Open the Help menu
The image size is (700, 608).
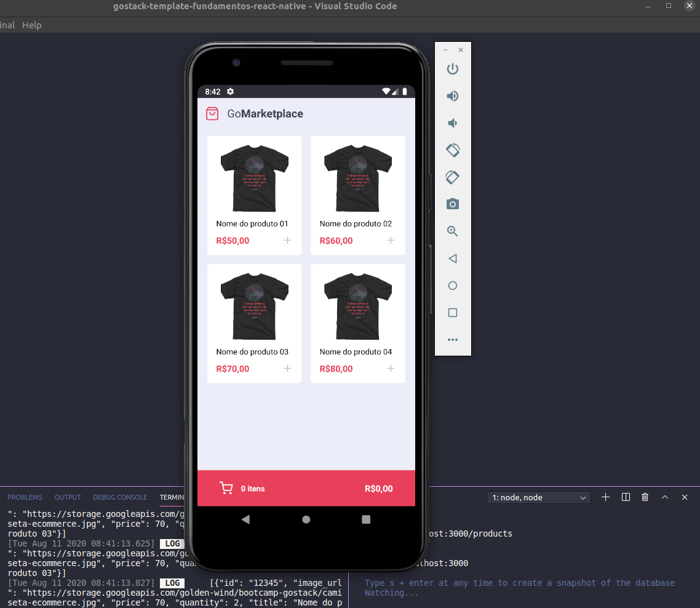pos(32,25)
